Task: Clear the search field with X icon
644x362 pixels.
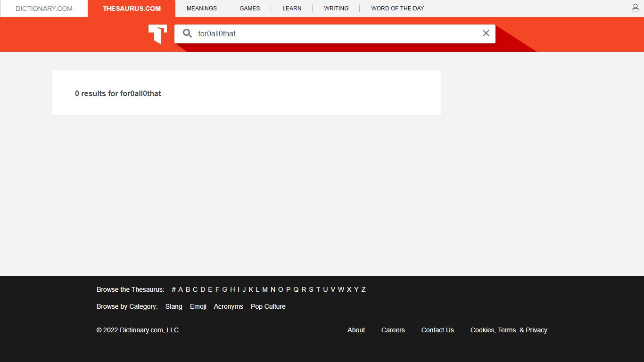Action: (486, 33)
